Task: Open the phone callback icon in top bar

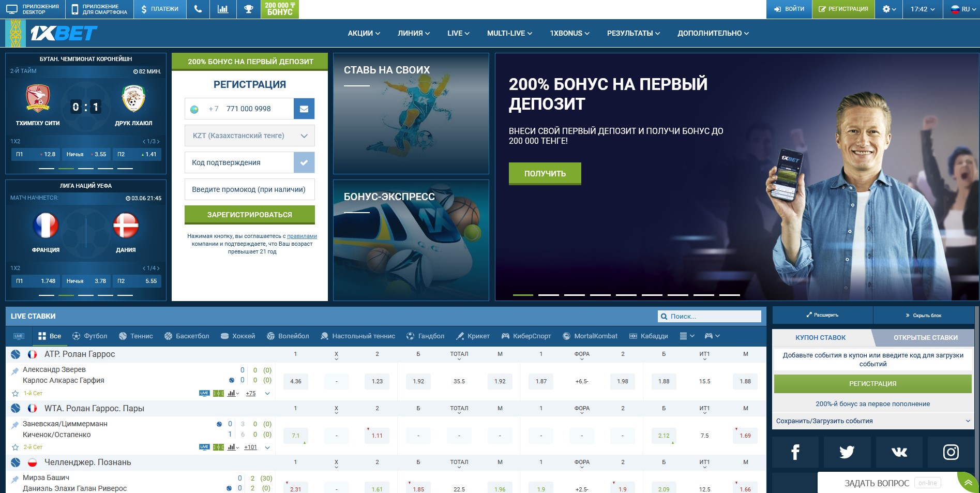Action: pyautogui.click(x=198, y=9)
